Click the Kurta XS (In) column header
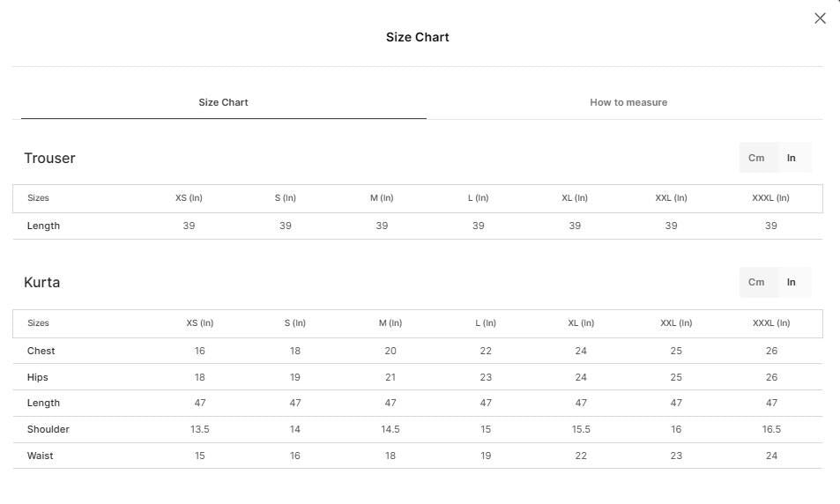The width and height of the screenshot is (840, 504). tap(200, 323)
